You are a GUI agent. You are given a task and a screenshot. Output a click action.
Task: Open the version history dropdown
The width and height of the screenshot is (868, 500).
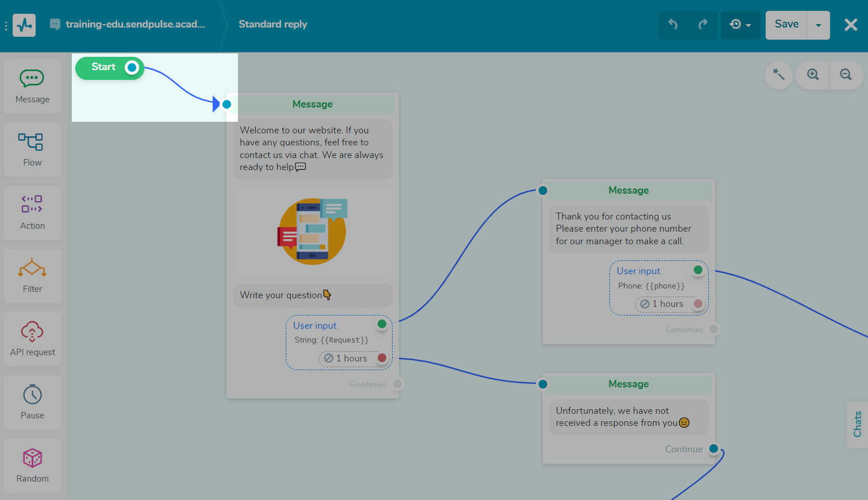coord(740,25)
